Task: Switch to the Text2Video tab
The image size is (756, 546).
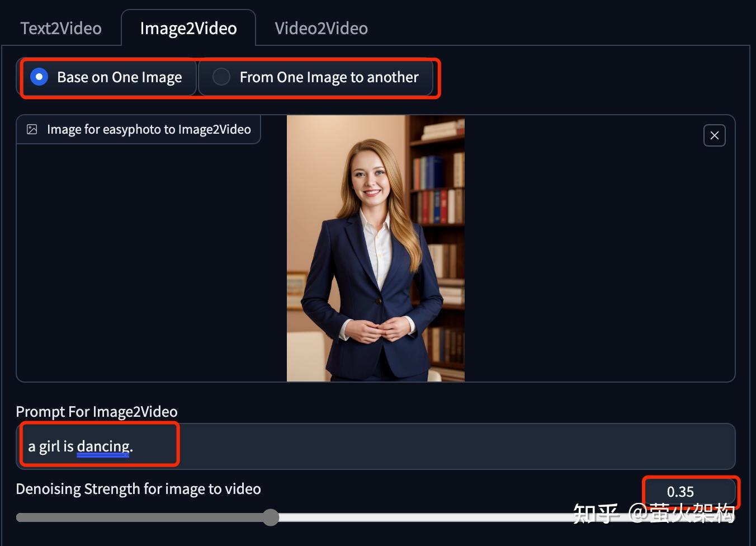Action: click(x=60, y=27)
